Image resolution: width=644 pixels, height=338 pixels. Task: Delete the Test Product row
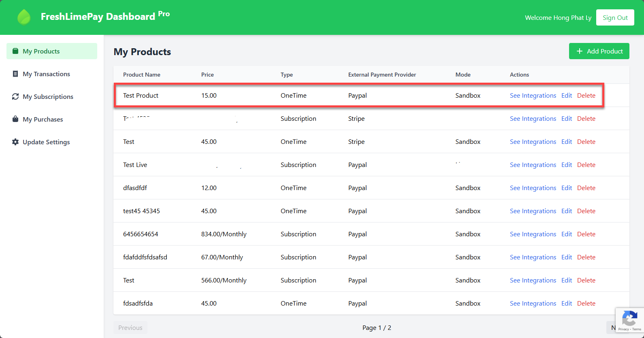586,95
